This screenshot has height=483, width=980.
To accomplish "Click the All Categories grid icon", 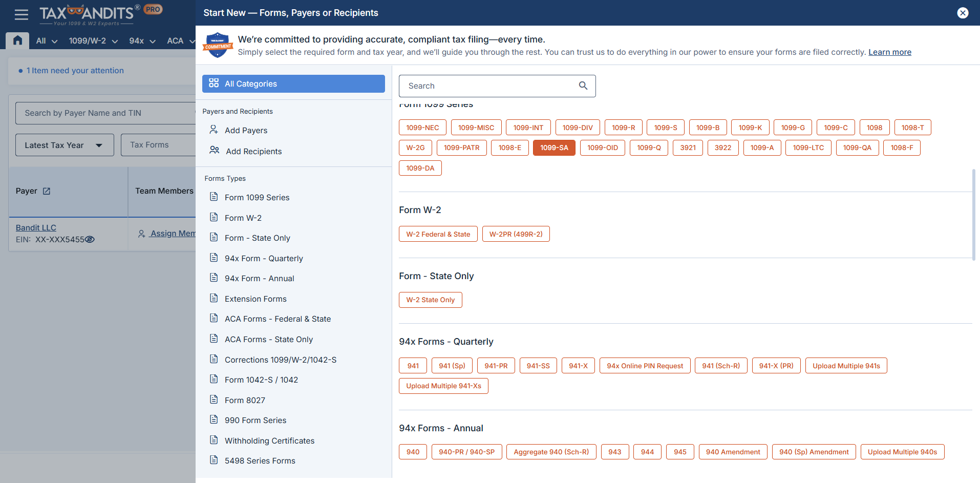I will click(x=214, y=83).
